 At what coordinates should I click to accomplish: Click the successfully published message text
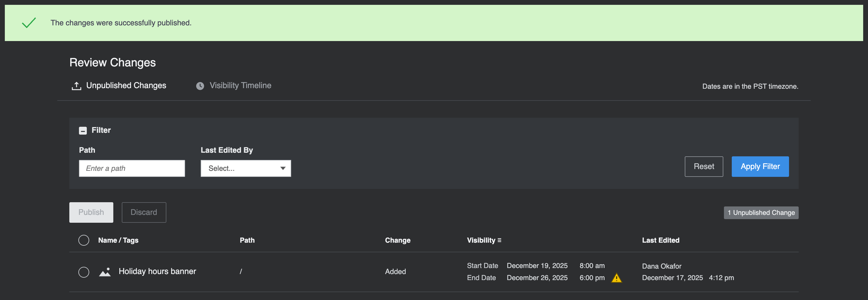[x=121, y=23]
